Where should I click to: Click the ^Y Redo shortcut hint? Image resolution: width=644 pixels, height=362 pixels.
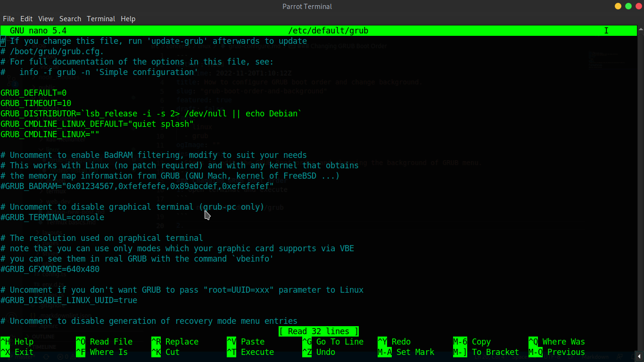coord(394,342)
